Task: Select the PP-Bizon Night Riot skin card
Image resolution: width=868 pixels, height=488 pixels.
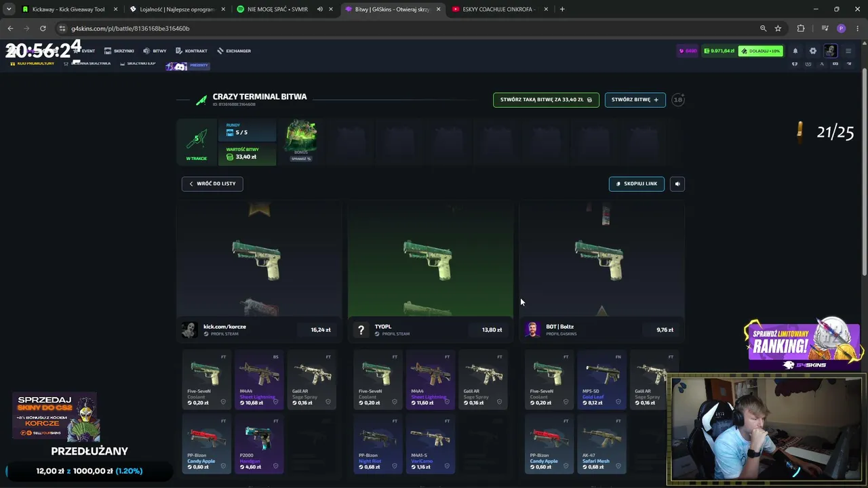Action: [x=378, y=444]
